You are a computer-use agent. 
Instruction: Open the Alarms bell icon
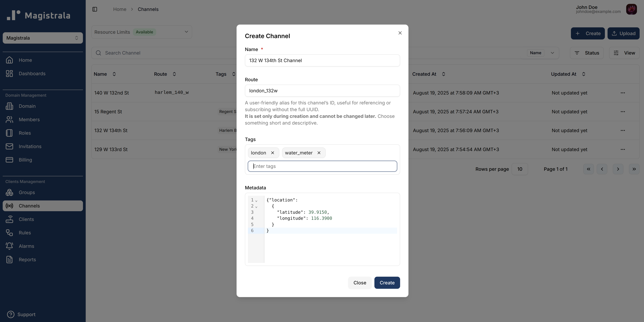tap(10, 246)
